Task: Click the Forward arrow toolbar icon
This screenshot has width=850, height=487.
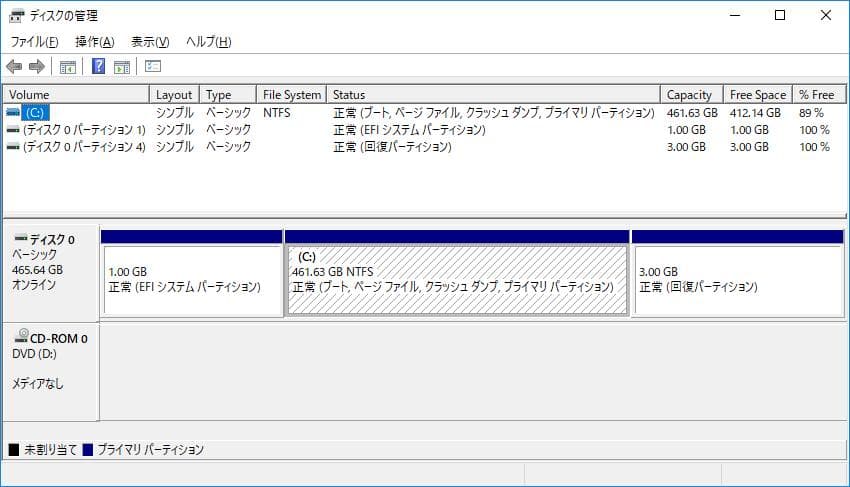Action: click(36, 67)
